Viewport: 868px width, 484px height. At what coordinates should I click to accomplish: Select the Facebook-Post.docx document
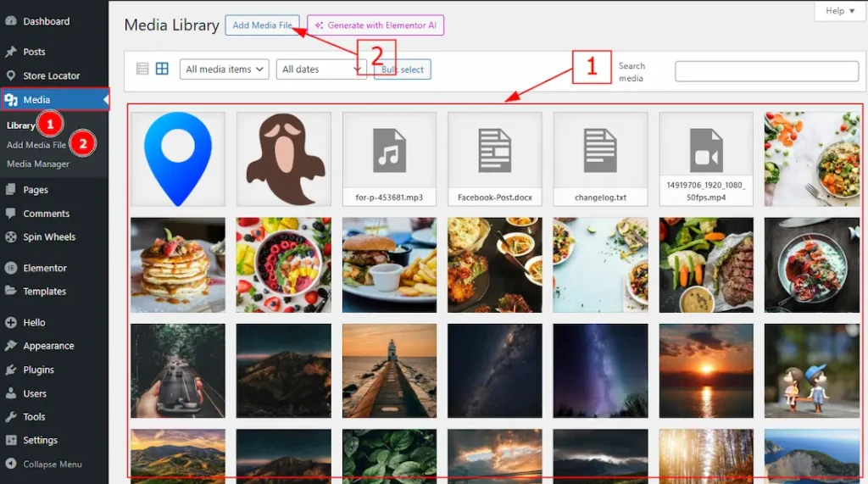[495, 159]
